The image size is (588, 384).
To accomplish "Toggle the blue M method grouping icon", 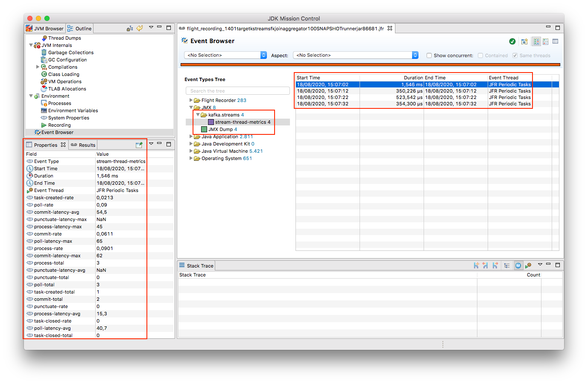I will coord(518,265).
